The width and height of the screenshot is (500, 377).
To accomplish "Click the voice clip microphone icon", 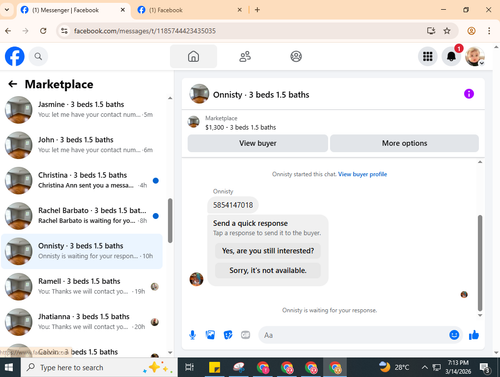I will (192, 335).
